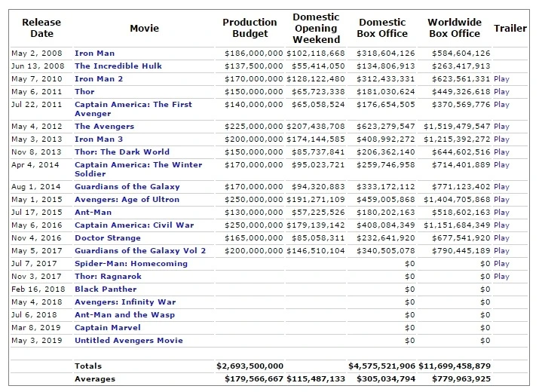
Task: Select the $115,487,133 average opening weekend
Action: point(316,379)
